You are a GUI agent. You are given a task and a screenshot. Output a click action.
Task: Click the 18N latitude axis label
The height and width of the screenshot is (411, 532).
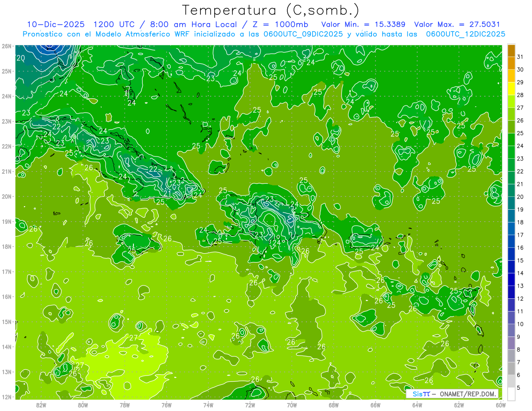[x=7, y=247]
